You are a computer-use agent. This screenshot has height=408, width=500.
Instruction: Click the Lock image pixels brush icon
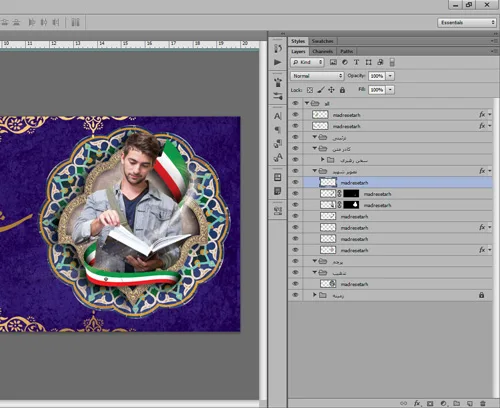pyautogui.click(x=321, y=90)
